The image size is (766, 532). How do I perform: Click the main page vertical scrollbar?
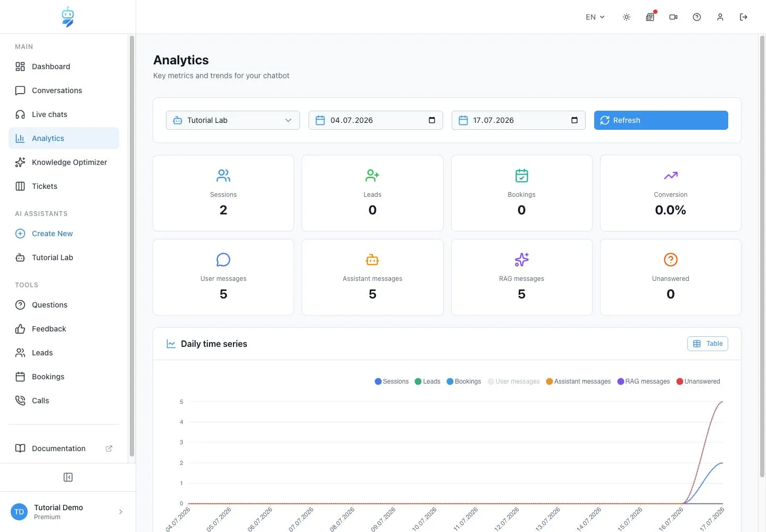coord(762,256)
